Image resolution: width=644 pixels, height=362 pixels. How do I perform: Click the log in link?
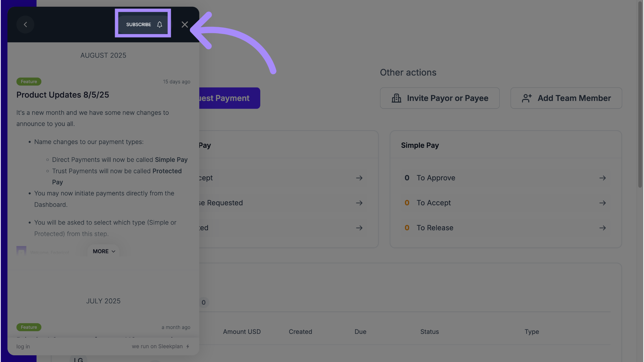click(x=23, y=347)
